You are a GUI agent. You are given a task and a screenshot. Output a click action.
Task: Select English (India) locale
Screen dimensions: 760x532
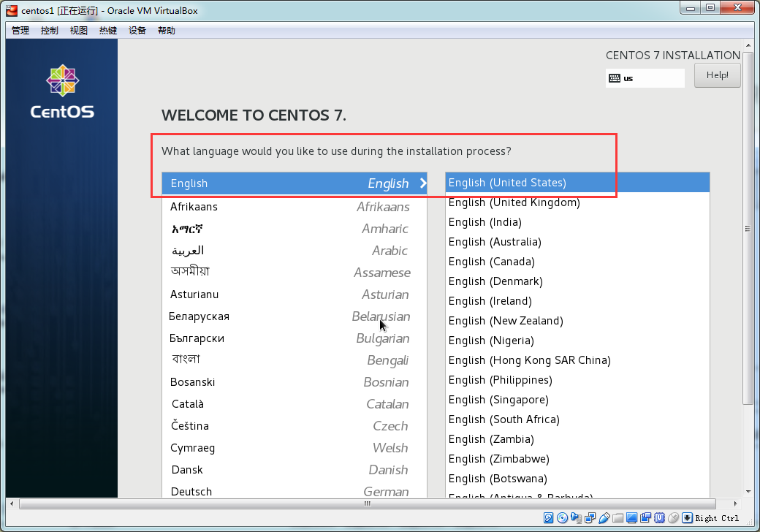(577, 222)
